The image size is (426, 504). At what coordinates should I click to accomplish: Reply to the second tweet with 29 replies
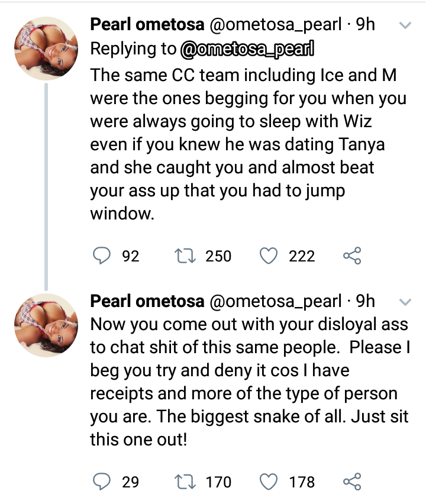[x=103, y=482]
